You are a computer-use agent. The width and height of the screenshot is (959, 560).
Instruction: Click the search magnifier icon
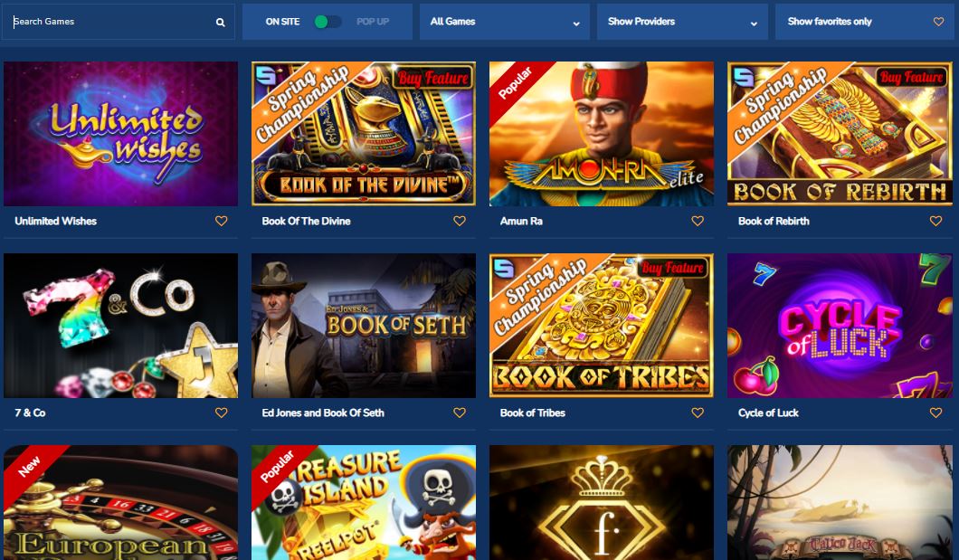point(220,22)
